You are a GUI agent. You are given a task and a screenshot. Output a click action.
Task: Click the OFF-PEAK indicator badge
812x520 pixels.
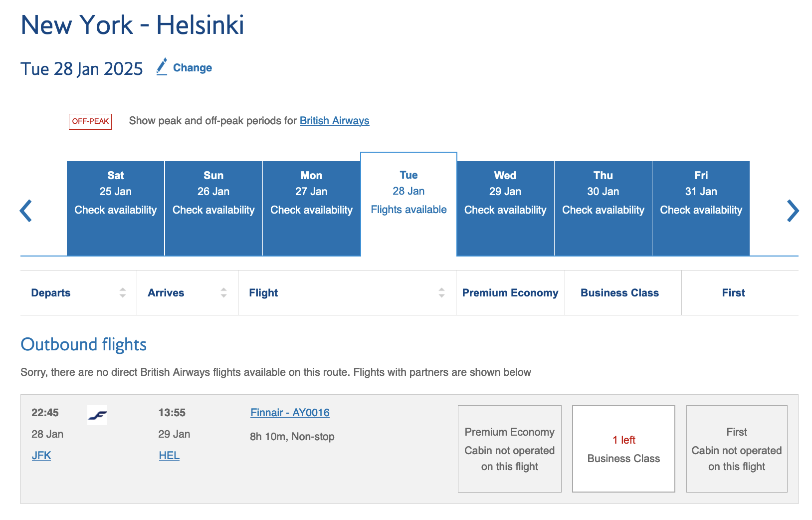pyautogui.click(x=90, y=121)
